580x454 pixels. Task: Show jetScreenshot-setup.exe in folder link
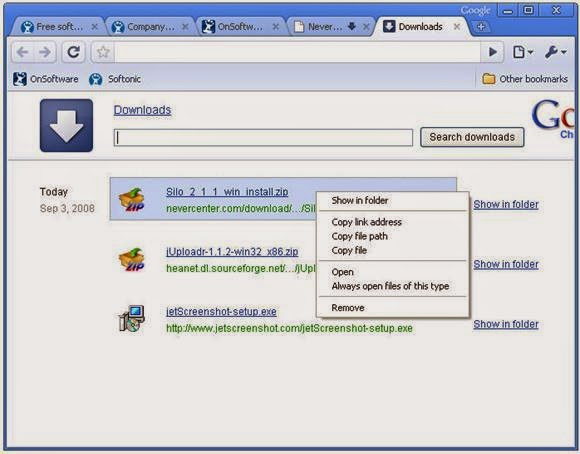click(x=506, y=324)
